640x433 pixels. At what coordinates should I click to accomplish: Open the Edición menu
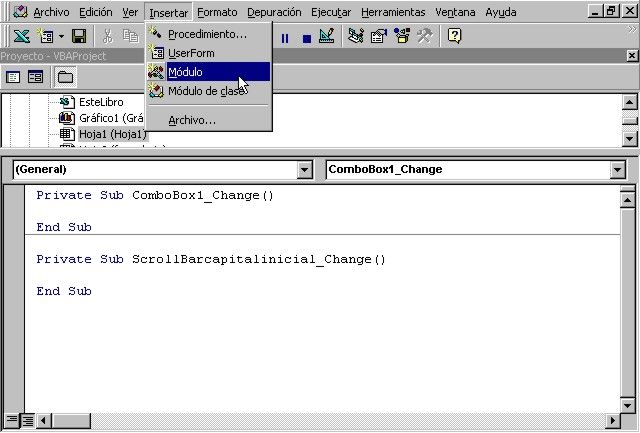pos(96,12)
